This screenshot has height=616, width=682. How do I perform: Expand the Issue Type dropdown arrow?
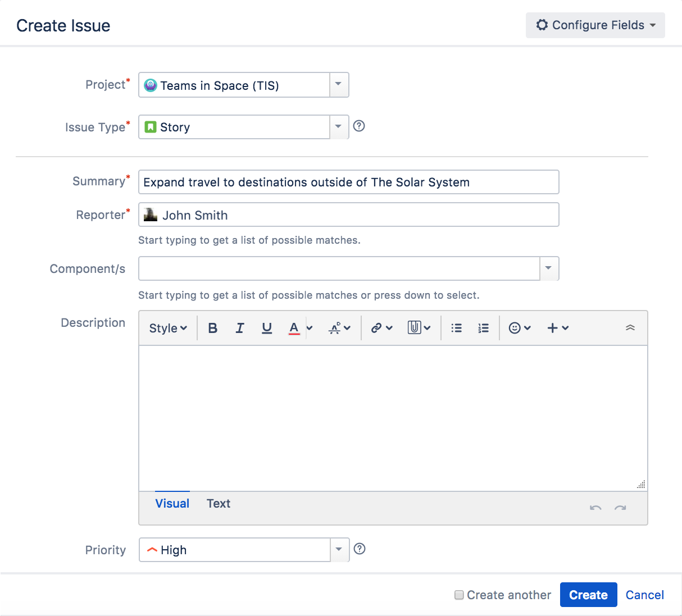point(339,127)
